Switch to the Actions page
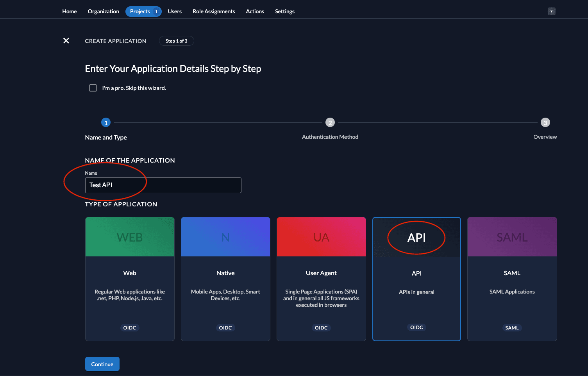588x376 pixels. point(255,11)
